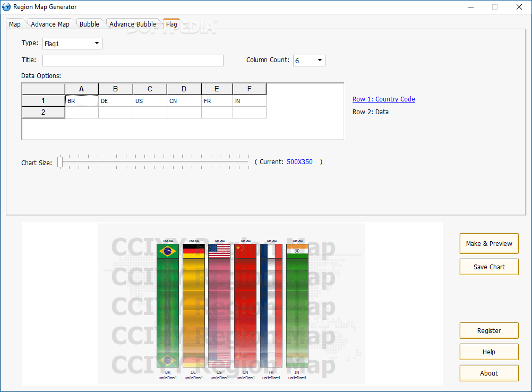This screenshot has width=532, height=392.
Task: Click the France flag bar in preview
Action: 271,305
